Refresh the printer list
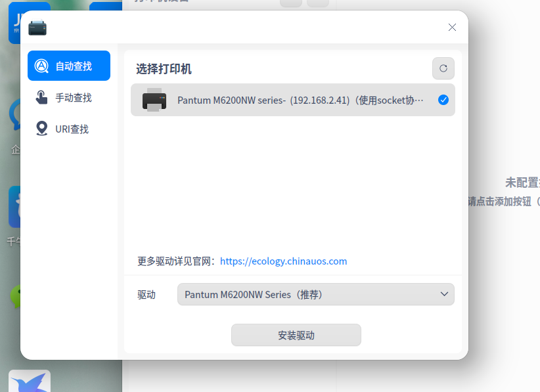The height and width of the screenshot is (392, 540). coord(443,68)
